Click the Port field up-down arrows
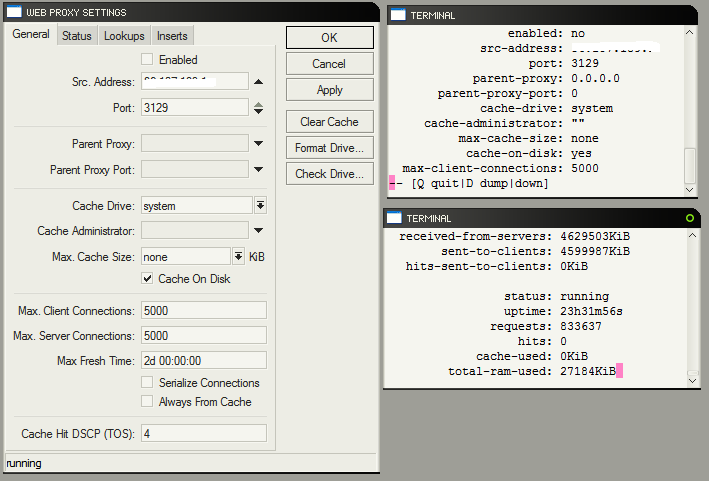Screen dimensions: 709x481 (258, 108)
